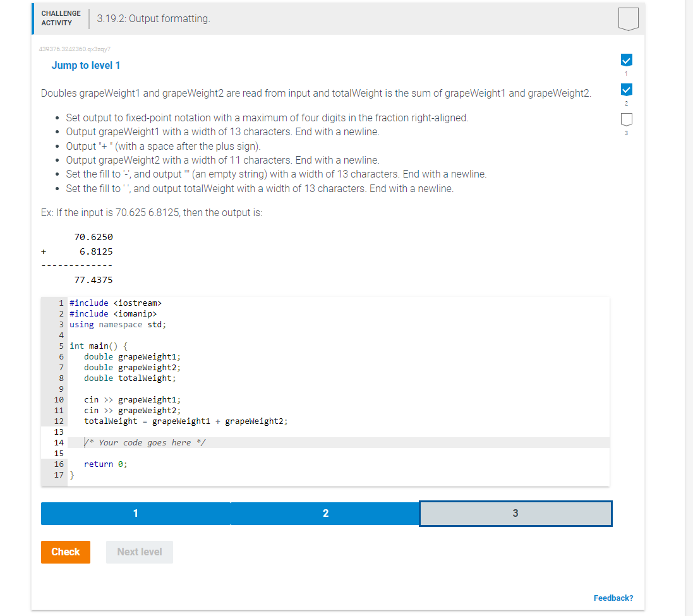Click the activity completion badge in header

coord(628,19)
